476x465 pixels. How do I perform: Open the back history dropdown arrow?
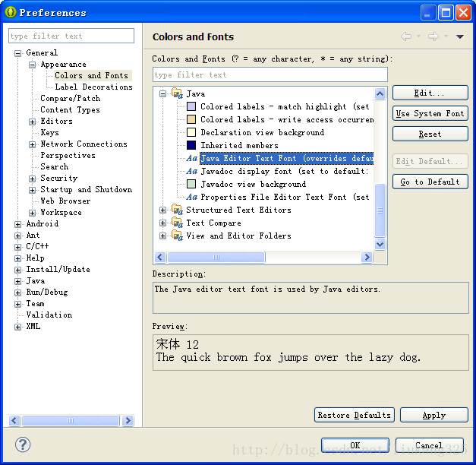point(418,36)
